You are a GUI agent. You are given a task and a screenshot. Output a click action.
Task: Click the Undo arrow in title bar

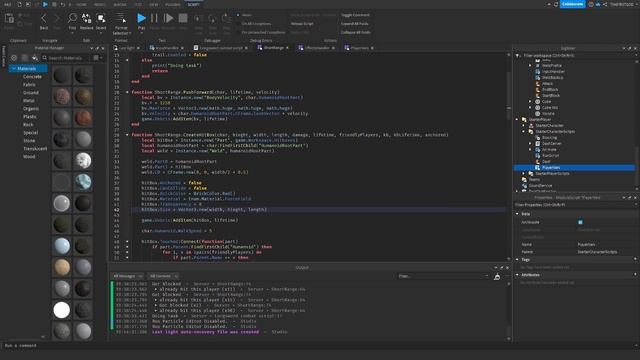pyautogui.click(x=62, y=4)
